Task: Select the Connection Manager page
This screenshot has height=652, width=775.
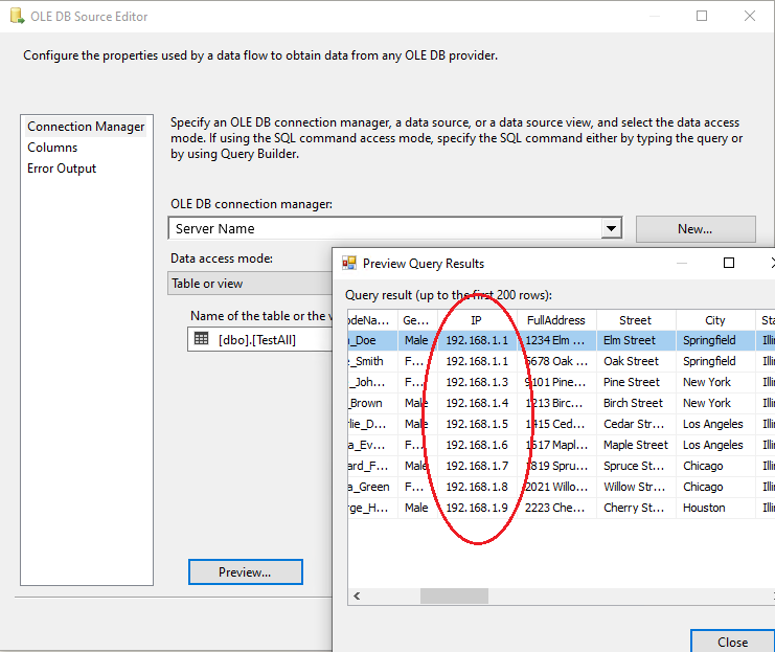Action: tap(86, 127)
